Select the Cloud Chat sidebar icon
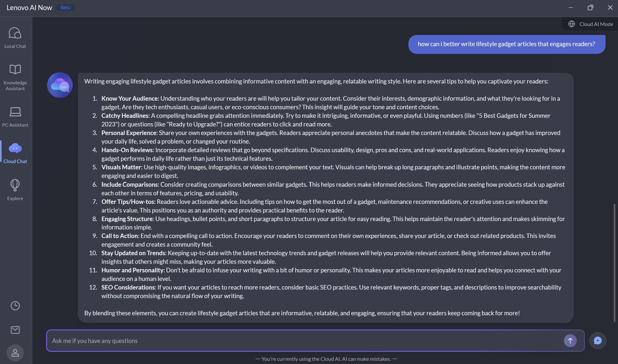Screen dimensions: 618x364 pos(15,148)
